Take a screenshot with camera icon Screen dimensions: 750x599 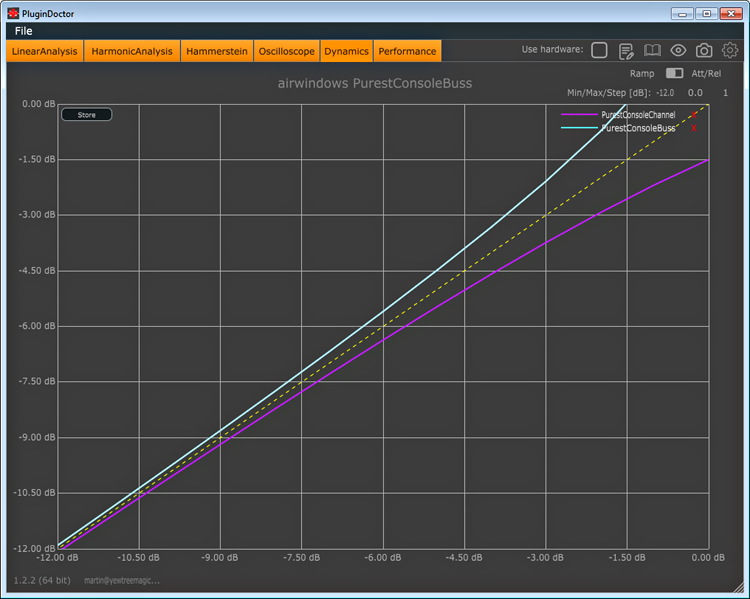pyautogui.click(x=704, y=51)
